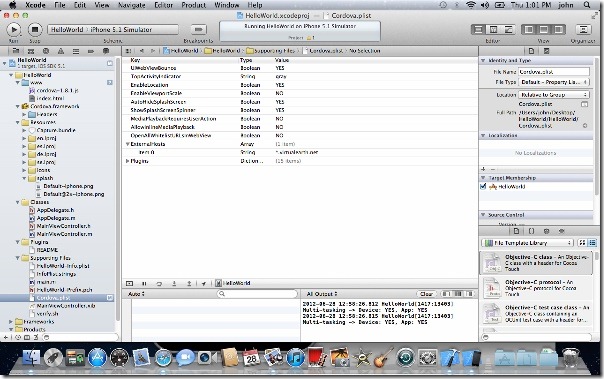Collapse the Classes group
Screen dimensions: 604x379
click(18, 202)
